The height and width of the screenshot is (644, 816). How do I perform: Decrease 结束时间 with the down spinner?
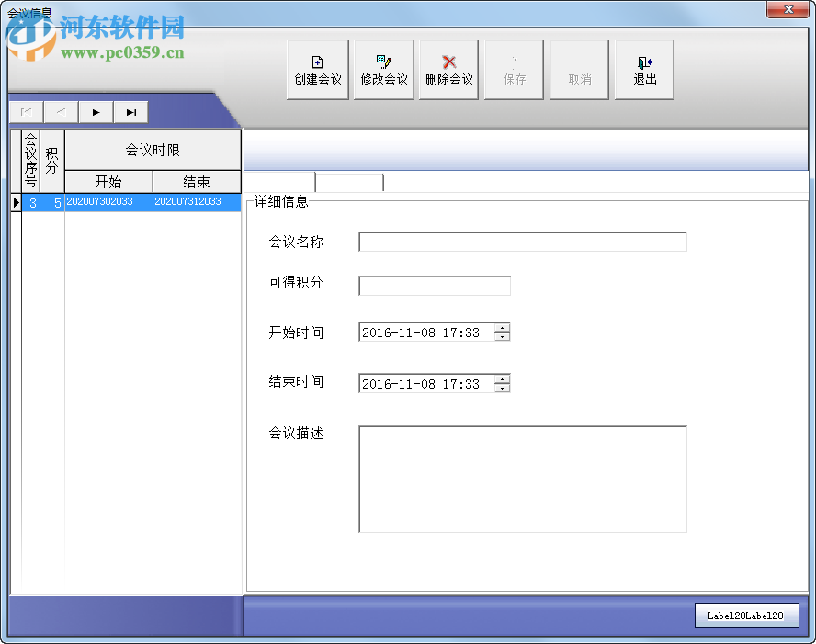pyautogui.click(x=503, y=388)
